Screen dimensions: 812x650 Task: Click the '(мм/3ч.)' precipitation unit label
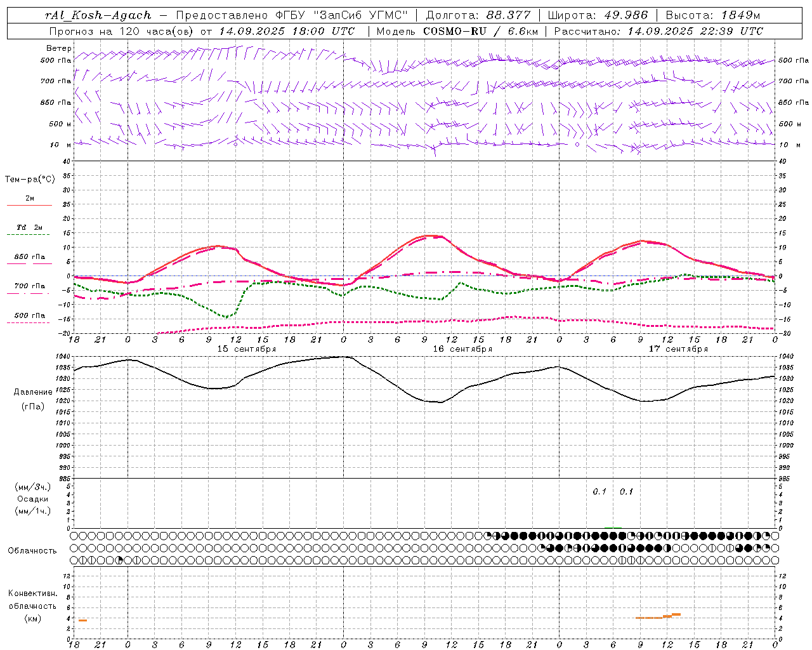33,487
